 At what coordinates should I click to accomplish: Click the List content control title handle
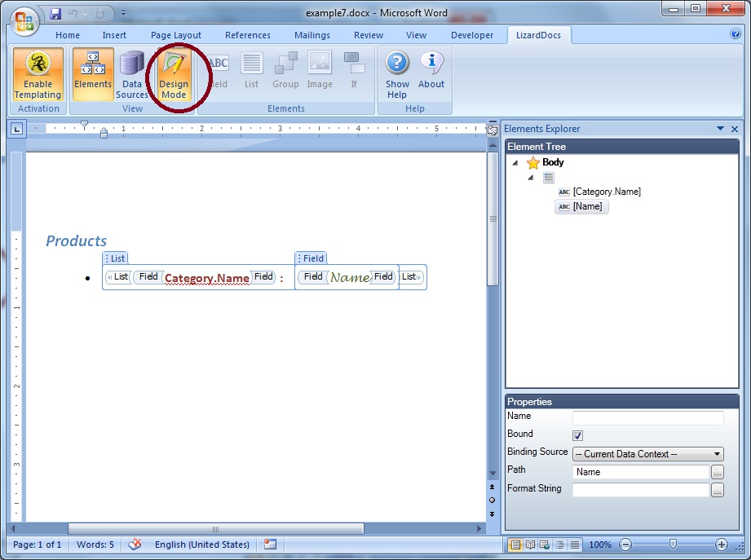coord(115,258)
